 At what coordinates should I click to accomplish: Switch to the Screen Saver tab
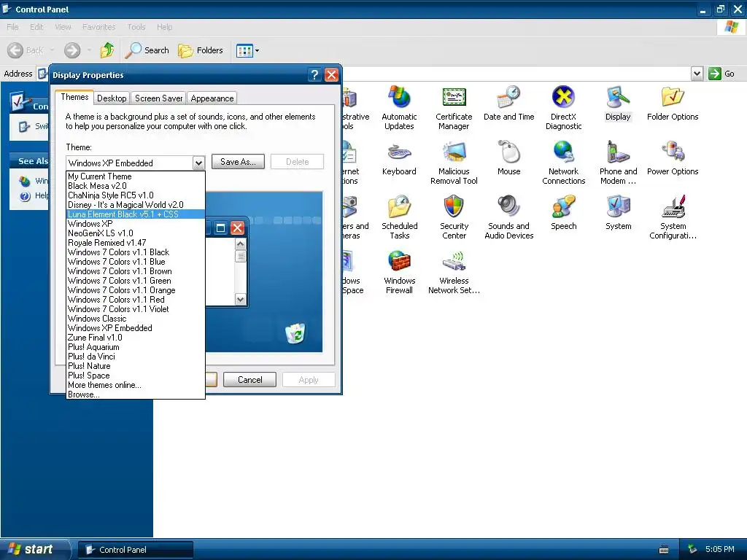158,98
